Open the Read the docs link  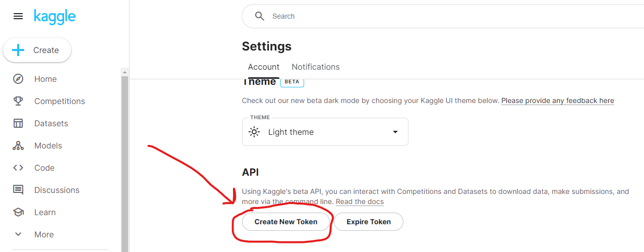(360, 201)
